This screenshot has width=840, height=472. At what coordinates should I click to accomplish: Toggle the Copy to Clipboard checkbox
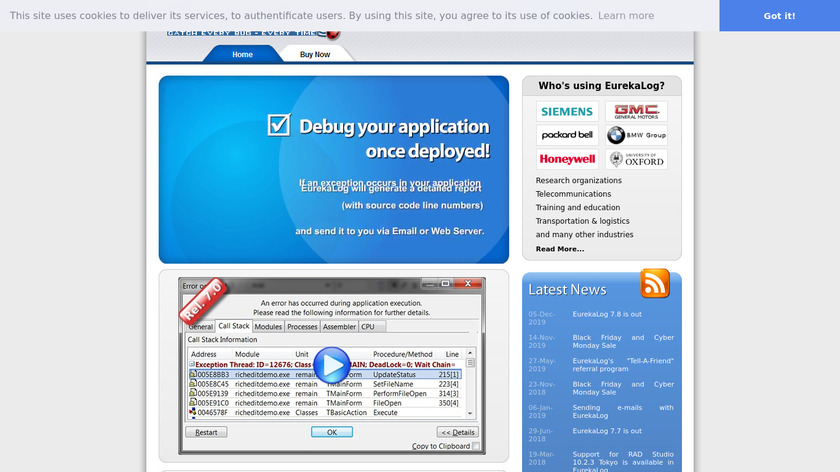click(476, 446)
